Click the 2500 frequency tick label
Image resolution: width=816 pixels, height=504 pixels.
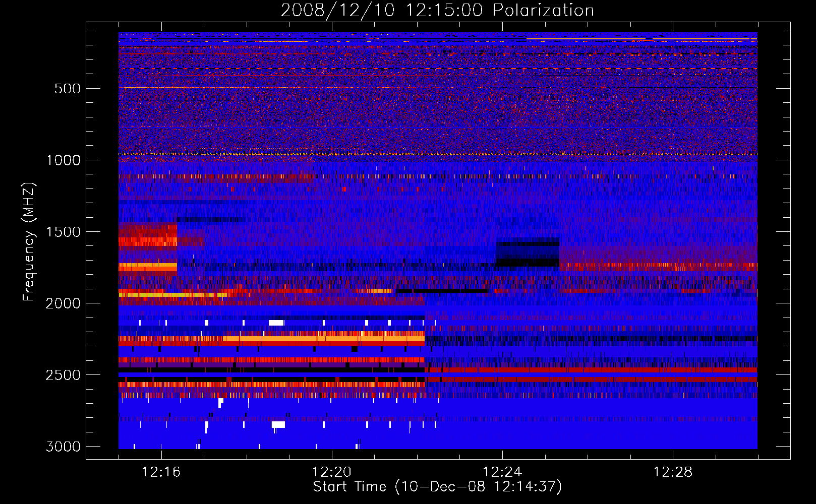click(63, 375)
